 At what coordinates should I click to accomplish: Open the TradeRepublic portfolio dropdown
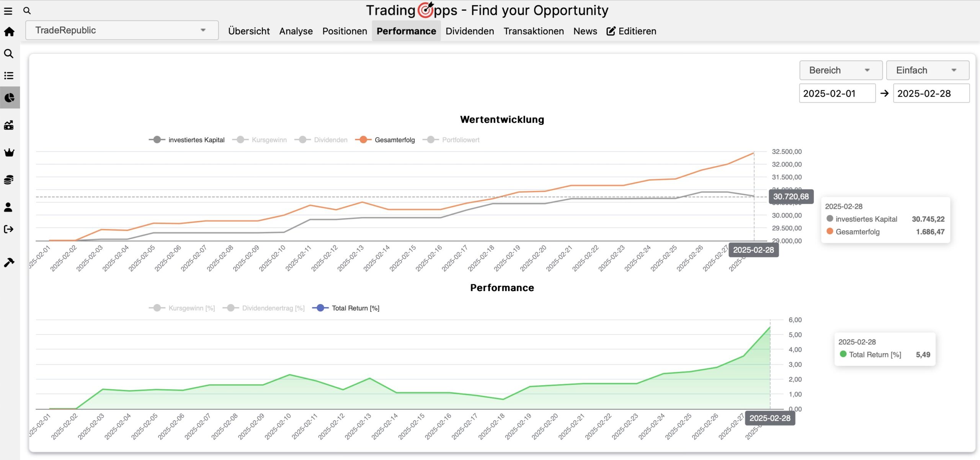(122, 30)
